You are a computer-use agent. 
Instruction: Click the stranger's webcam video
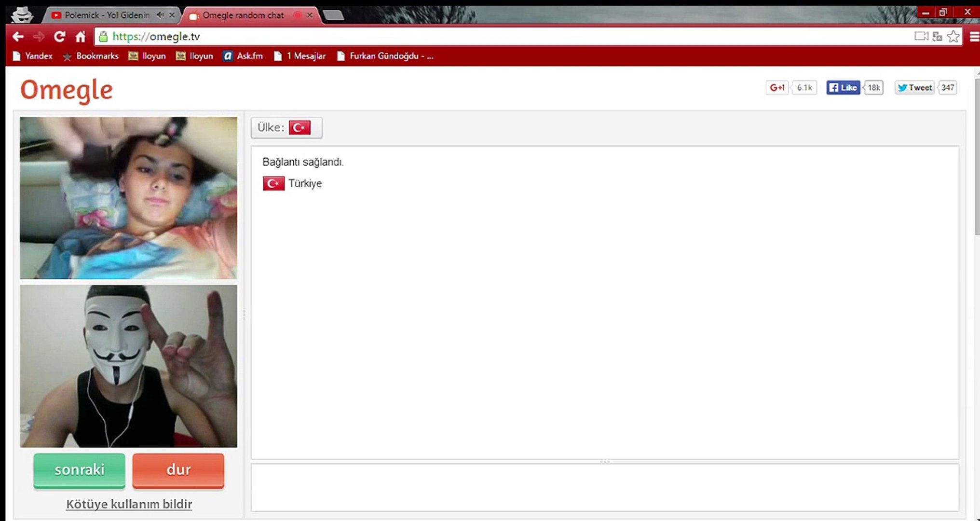tap(128, 198)
